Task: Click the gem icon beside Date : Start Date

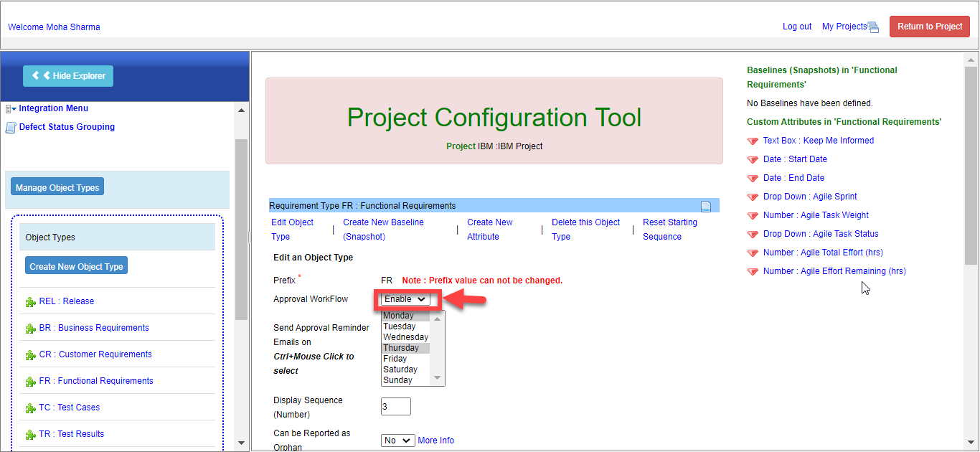Action: pyautogui.click(x=753, y=159)
